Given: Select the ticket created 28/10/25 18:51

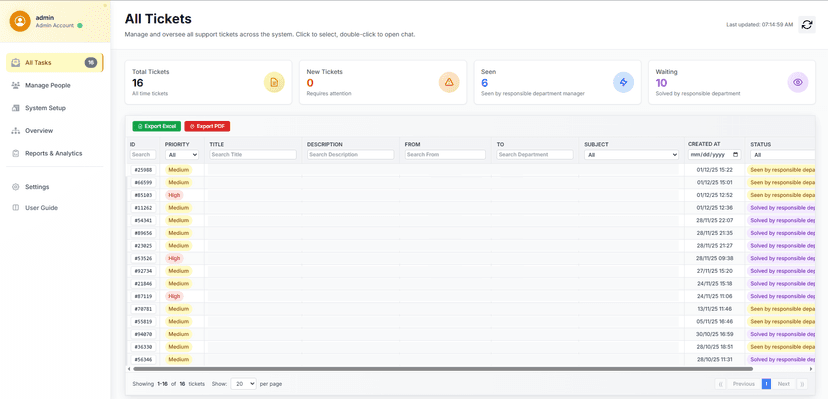Looking at the screenshot, I should click(x=471, y=347).
